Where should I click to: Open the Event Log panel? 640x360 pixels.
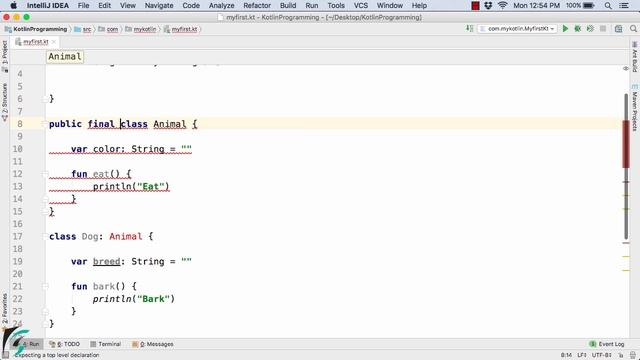click(607, 344)
